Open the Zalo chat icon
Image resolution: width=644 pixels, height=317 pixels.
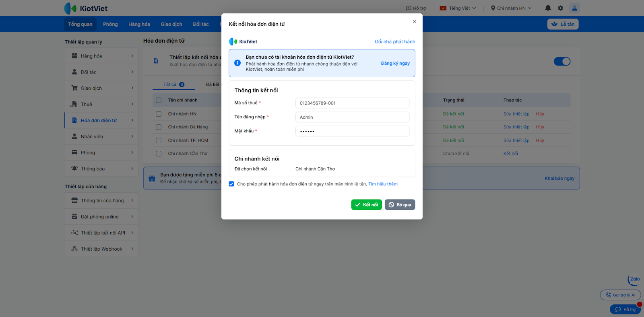(x=634, y=280)
